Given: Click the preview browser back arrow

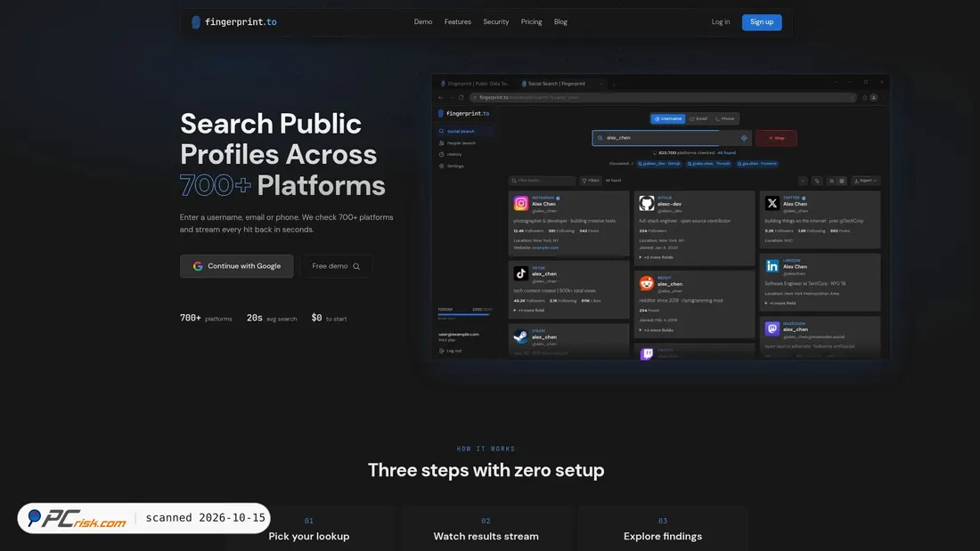Looking at the screenshot, I should (x=441, y=97).
